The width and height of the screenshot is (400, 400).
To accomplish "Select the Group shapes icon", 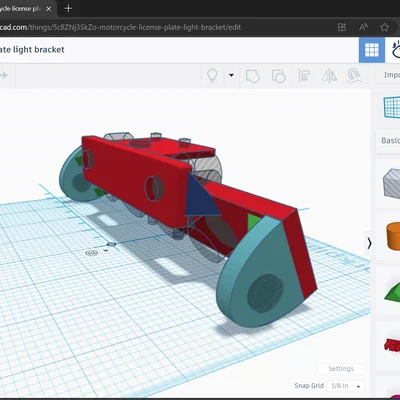I will click(252, 76).
